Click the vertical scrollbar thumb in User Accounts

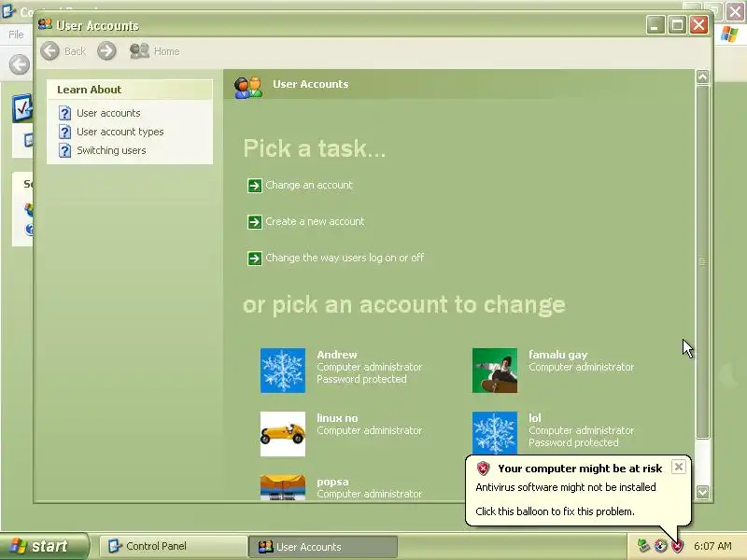click(x=702, y=261)
